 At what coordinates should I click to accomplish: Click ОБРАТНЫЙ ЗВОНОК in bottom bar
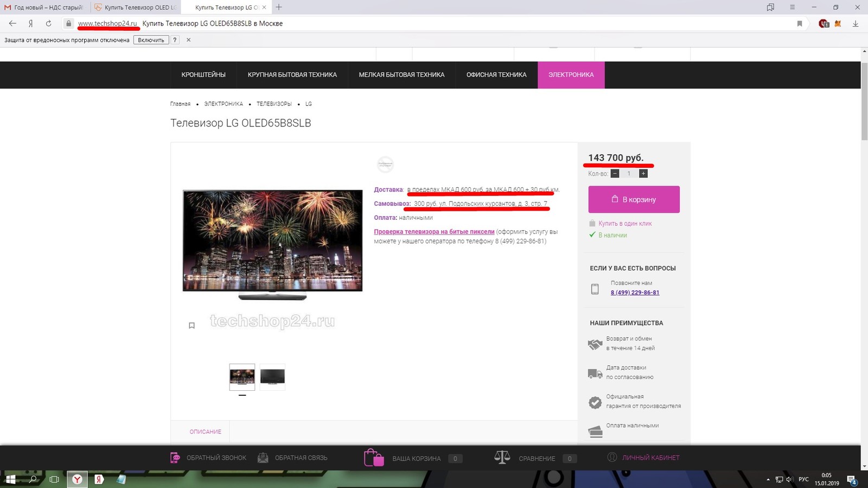coord(208,458)
